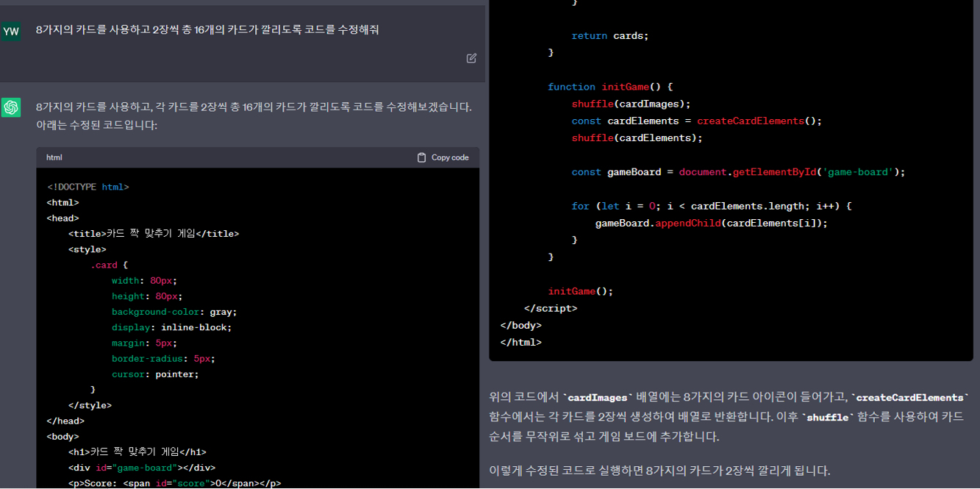The height and width of the screenshot is (489, 980).
Task: Click the line 아래는 수정된 코드입니다:
Action: [96, 125]
